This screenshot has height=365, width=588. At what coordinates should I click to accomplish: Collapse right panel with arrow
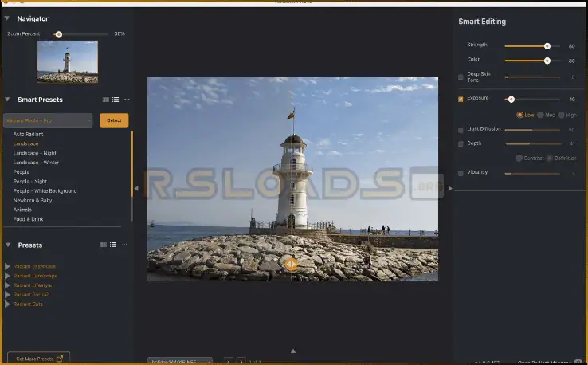coord(450,189)
